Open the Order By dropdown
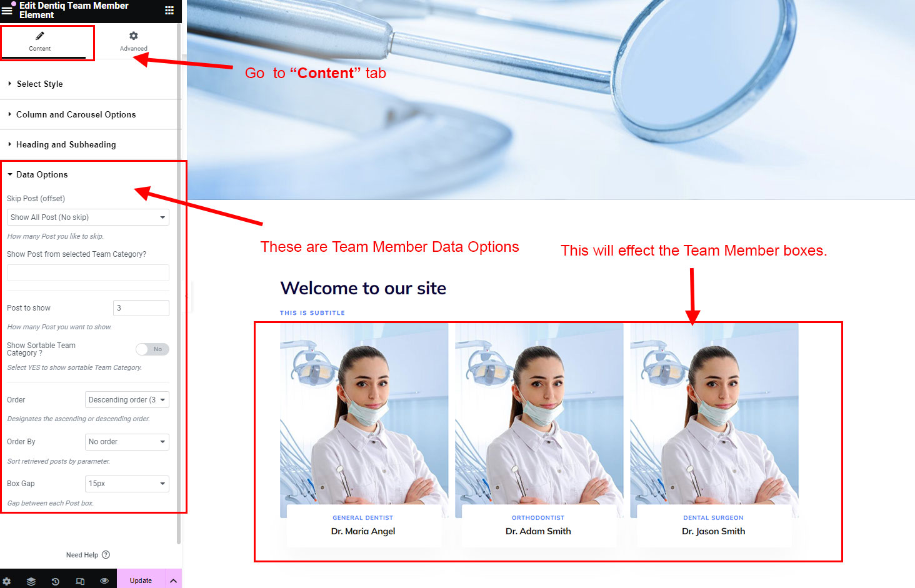 point(127,442)
